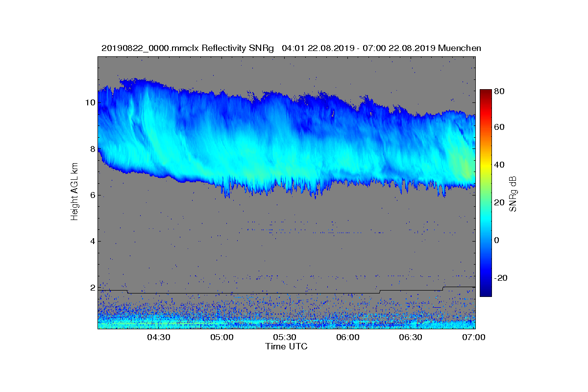Screen dimensions: 588x392
Task: Click the dark blue bottom of the colorbar
Action: [486, 293]
